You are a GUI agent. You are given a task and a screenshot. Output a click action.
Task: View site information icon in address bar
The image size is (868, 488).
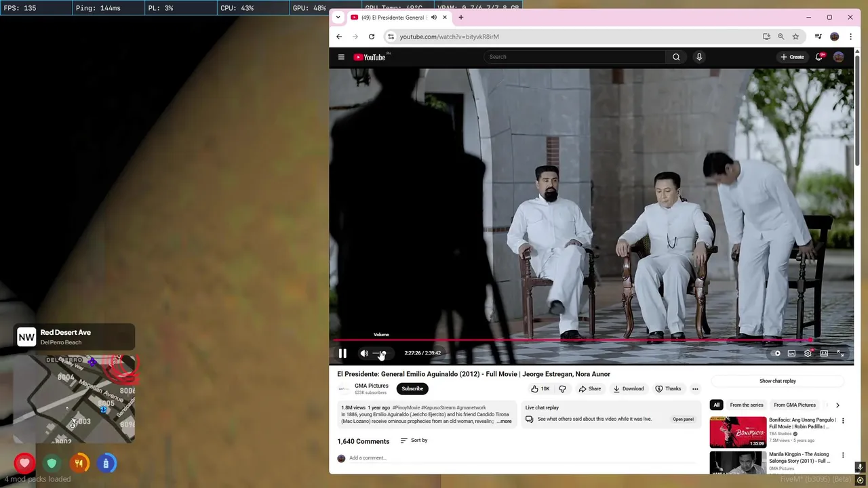pyautogui.click(x=391, y=37)
